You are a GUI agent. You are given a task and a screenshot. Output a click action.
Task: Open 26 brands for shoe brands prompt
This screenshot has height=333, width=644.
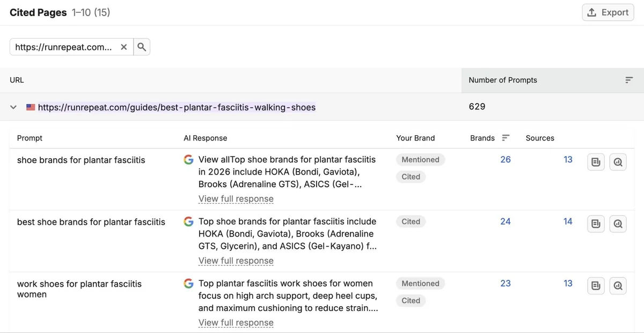tap(506, 159)
